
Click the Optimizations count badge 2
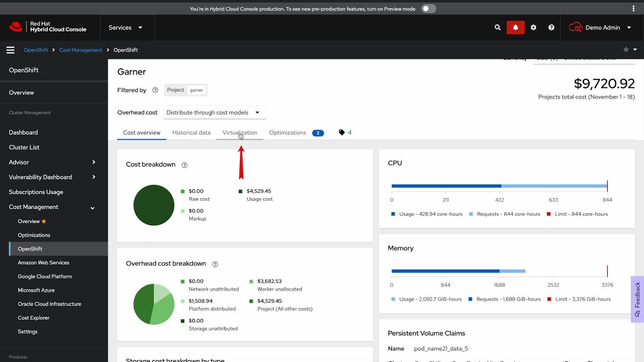click(317, 133)
